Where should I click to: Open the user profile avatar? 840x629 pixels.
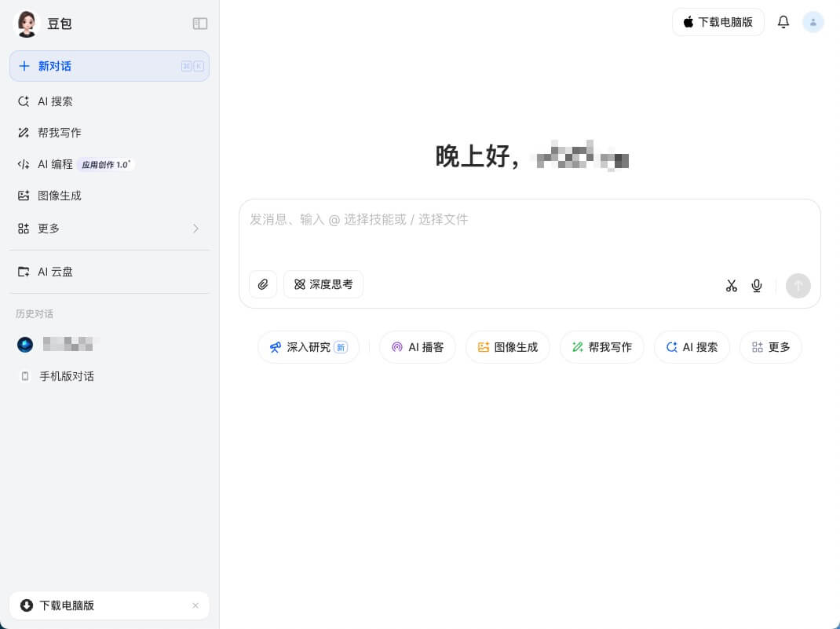click(813, 22)
